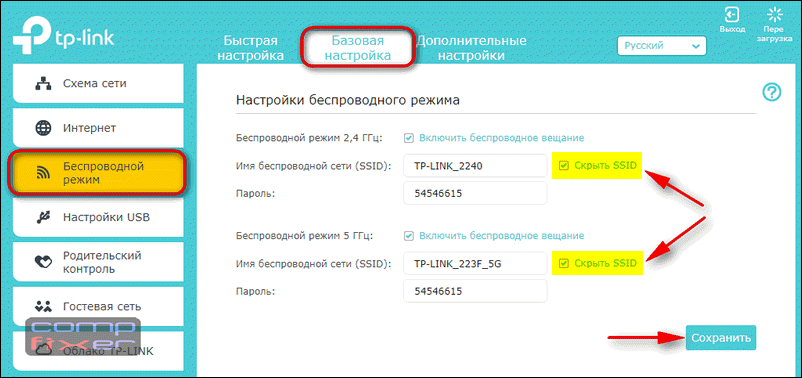Open the Дополнительные настройки tab
The image size is (802, 378).
point(471,48)
